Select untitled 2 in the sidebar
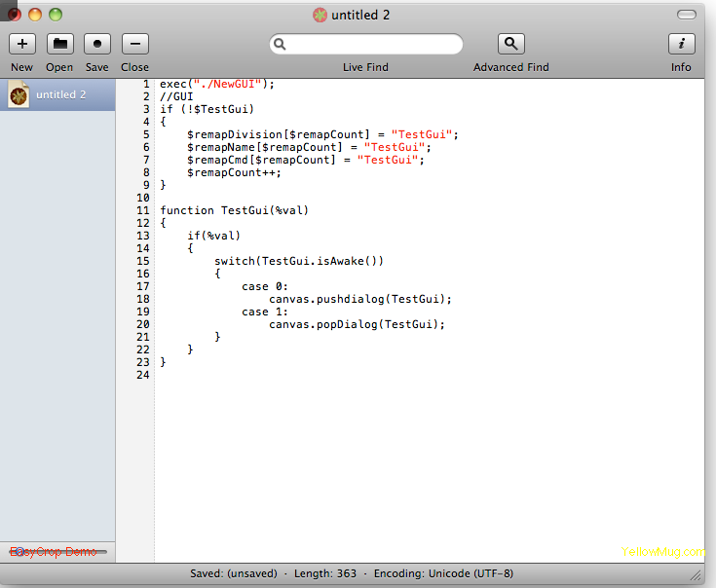Viewport: 716px width, 588px height. click(x=60, y=94)
